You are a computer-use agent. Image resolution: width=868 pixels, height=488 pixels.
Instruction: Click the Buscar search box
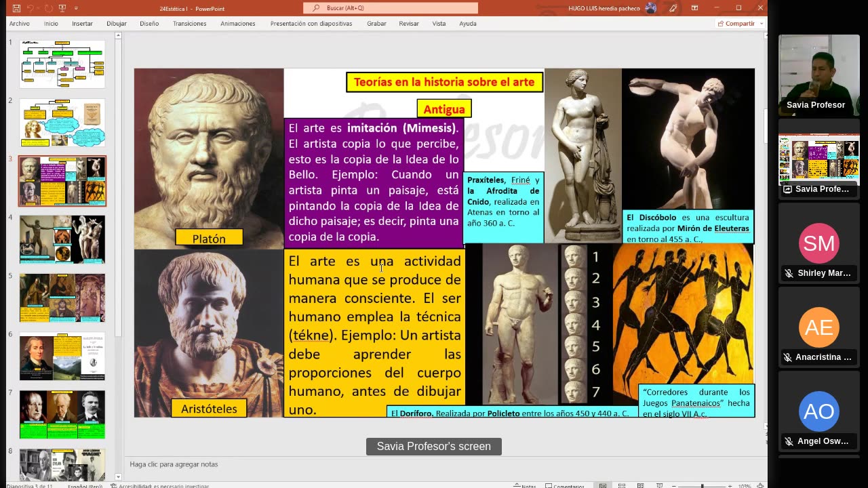click(x=391, y=8)
